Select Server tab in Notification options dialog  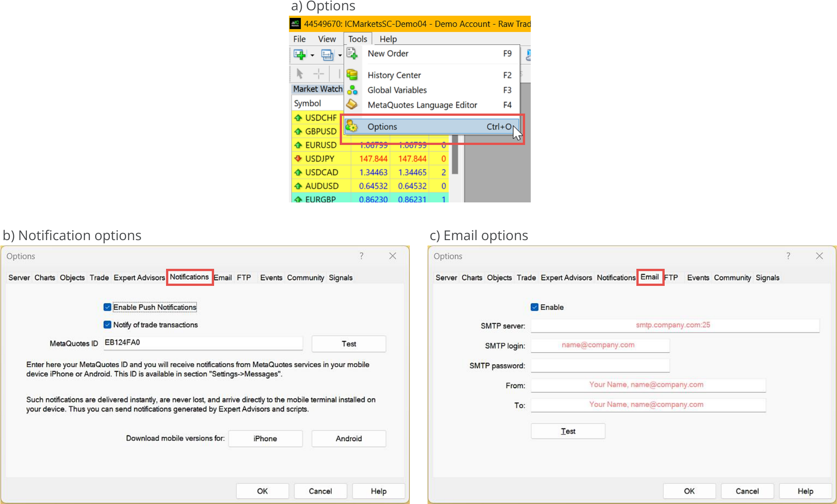pyautogui.click(x=19, y=277)
